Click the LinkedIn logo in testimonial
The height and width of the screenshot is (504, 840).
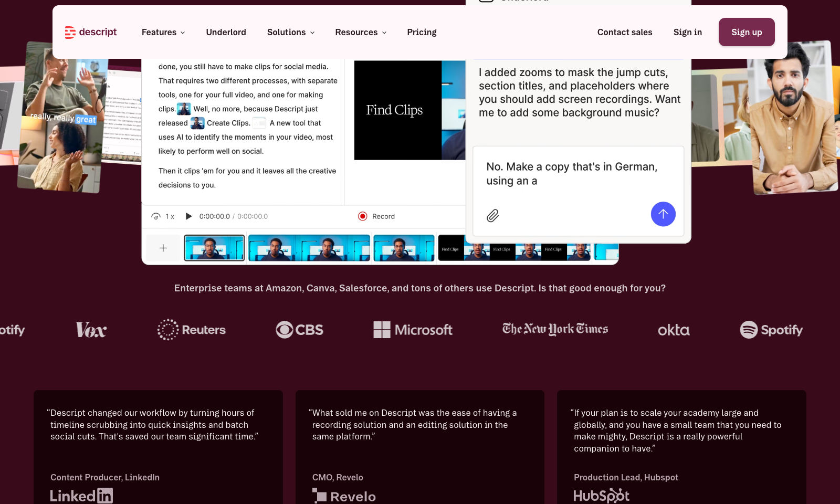coord(81,496)
